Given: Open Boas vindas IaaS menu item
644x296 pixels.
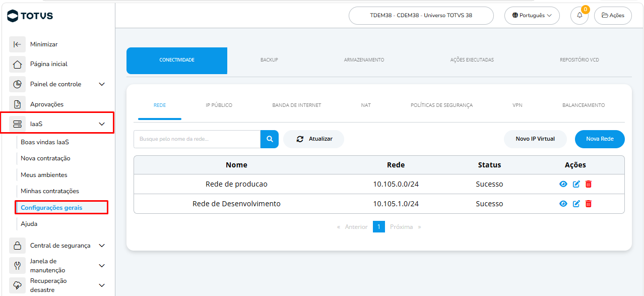Looking at the screenshot, I should 45,142.
